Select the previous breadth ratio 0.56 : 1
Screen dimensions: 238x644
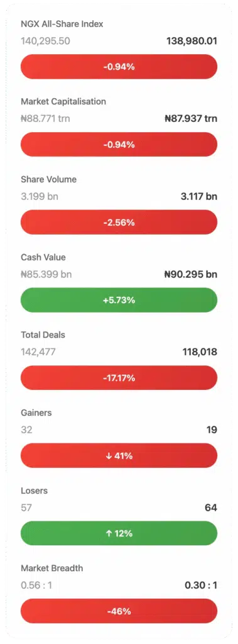36,586
